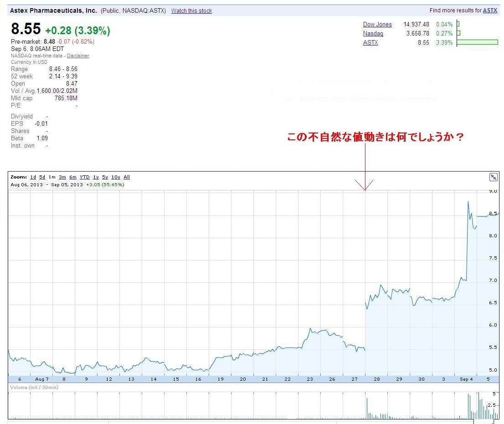Set chart zoom to 5d

[42, 177]
